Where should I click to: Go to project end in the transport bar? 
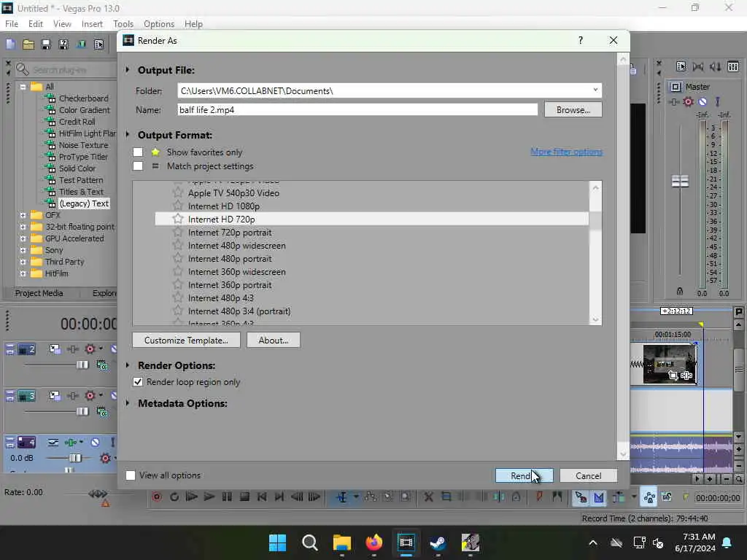point(279,497)
